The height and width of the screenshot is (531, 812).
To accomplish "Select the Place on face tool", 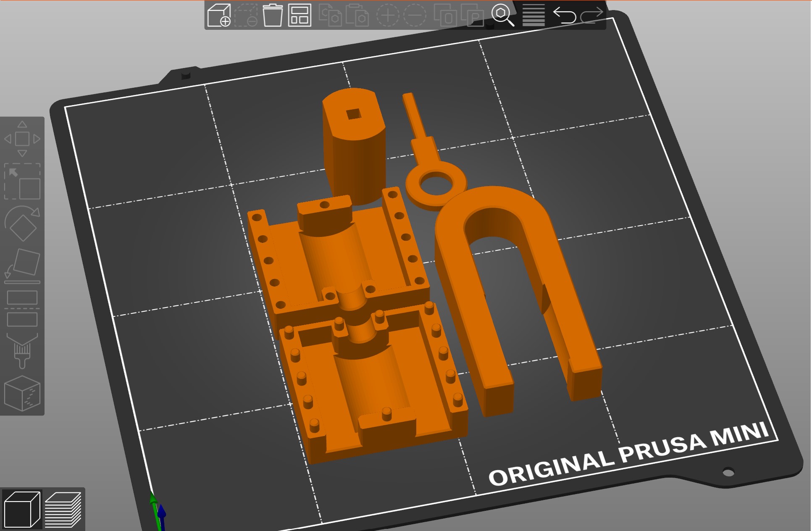I will tap(22, 265).
